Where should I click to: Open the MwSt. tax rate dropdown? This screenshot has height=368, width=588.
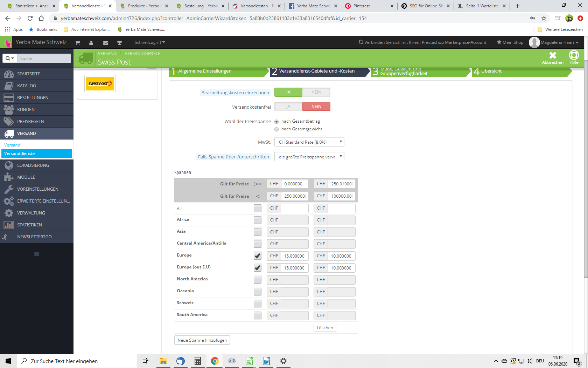309,142
